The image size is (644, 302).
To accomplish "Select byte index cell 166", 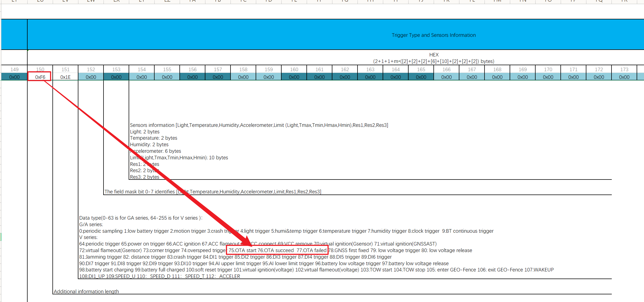I will point(447,69).
